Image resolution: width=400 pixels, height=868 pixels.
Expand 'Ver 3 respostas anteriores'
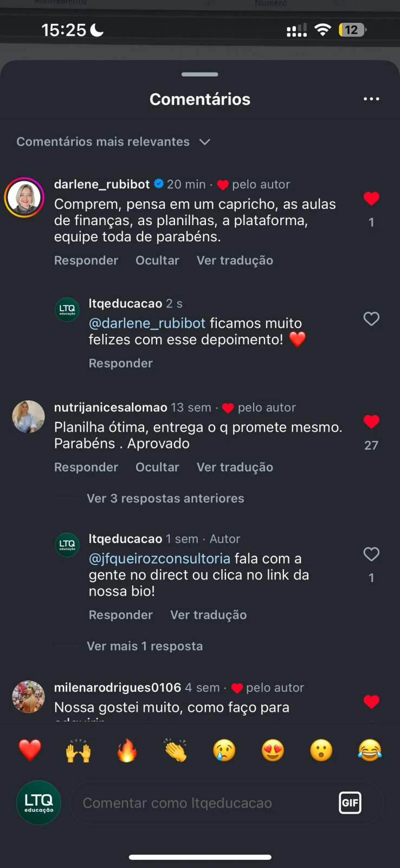[x=165, y=498]
